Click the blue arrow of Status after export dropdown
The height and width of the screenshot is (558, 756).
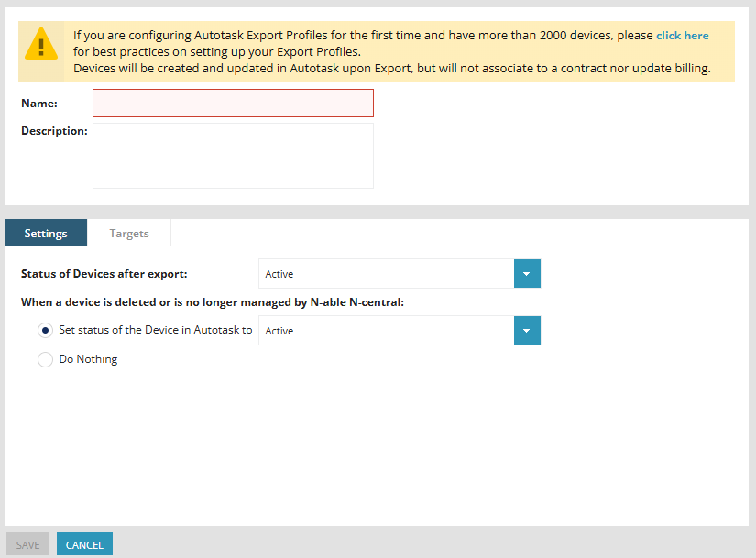[527, 274]
